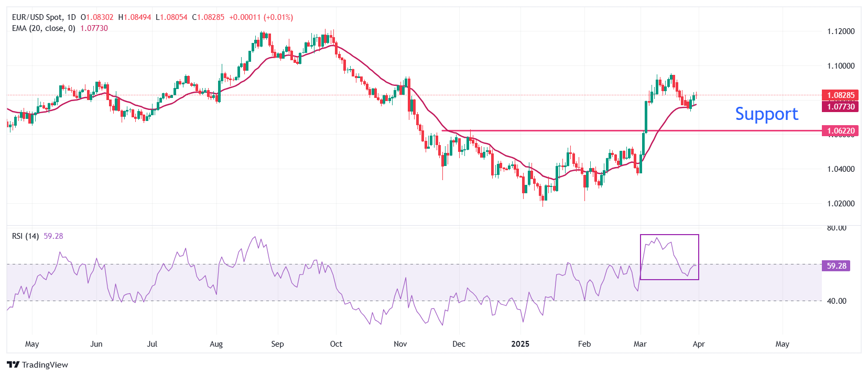Screen dimensions: 868x376
Task: Click the TradingView logo icon
Action: pyautogui.click(x=13, y=364)
